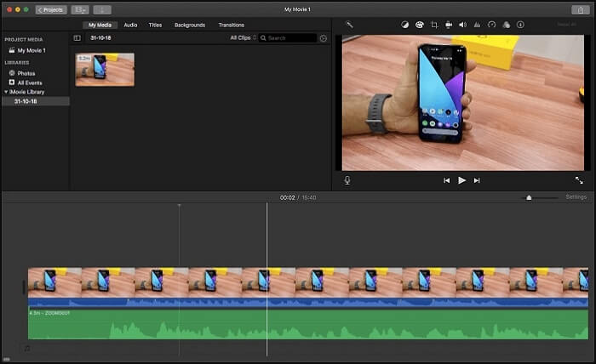Open the speed control speedometer tool

tap(491, 25)
